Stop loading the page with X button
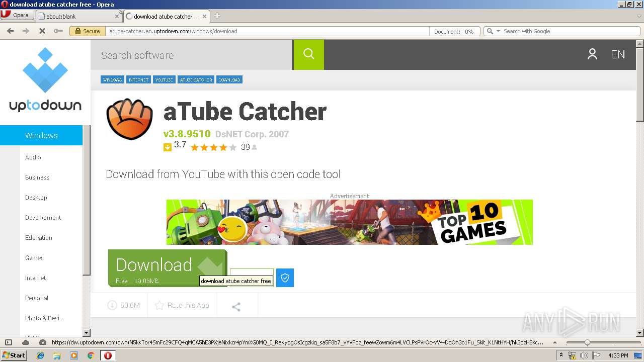644x362 pixels. [42, 31]
